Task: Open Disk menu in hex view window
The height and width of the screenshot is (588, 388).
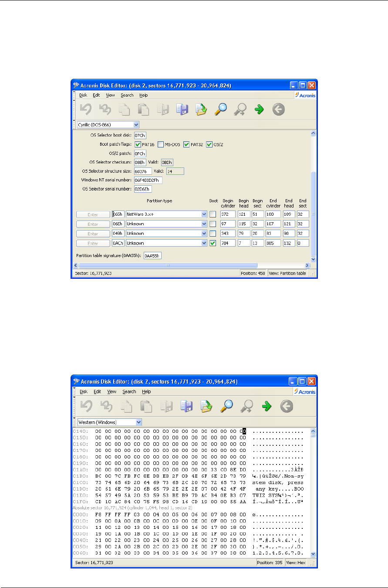Action: click(83, 391)
